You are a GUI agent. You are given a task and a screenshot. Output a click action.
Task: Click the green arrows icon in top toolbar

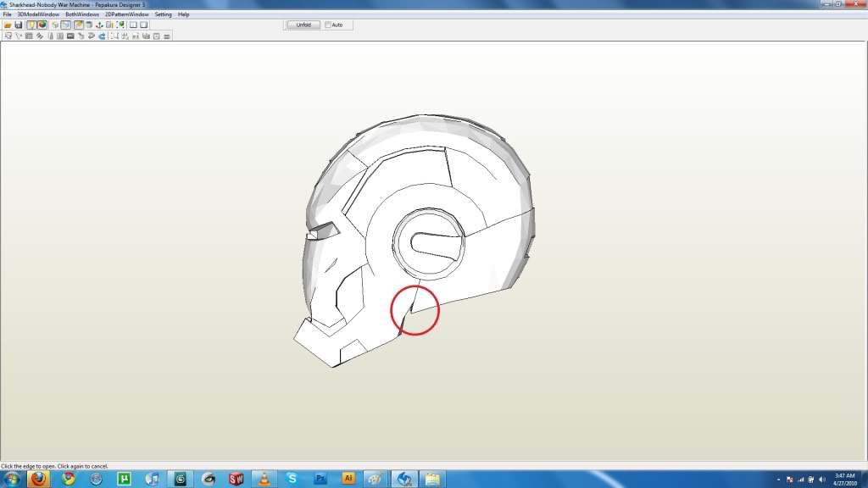120,25
